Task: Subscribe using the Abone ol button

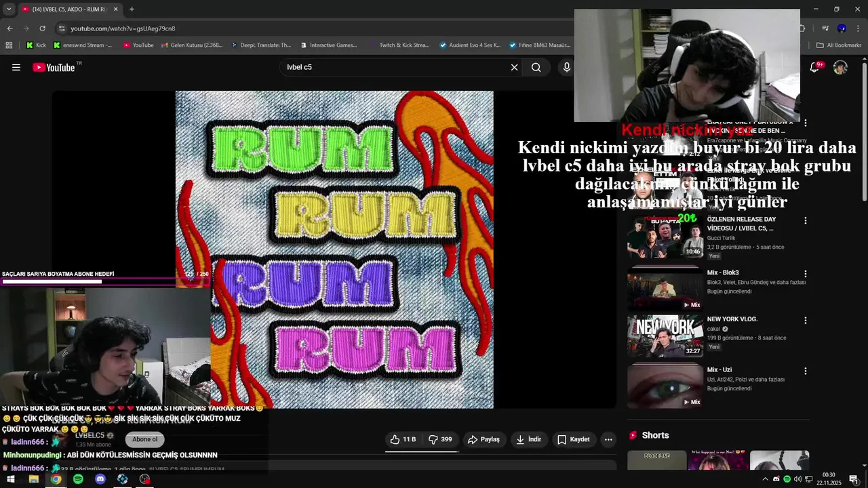Action: click(x=144, y=439)
